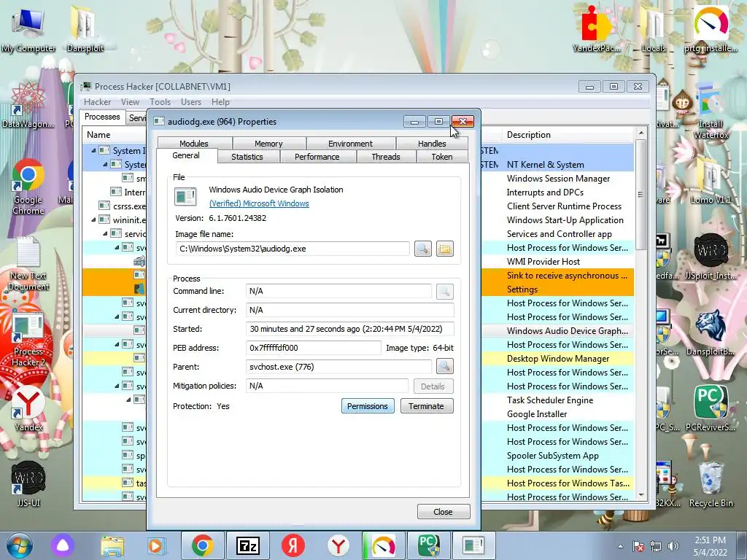Viewport: 747px width, 560px height.
Task: Open the My Computer desktop icon
Action: point(28,30)
